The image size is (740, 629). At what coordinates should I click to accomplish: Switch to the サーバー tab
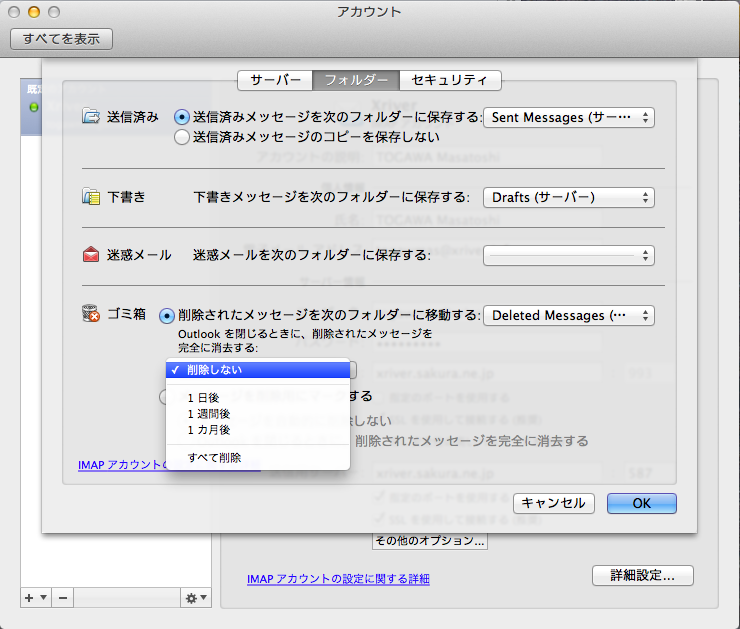coord(275,80)
